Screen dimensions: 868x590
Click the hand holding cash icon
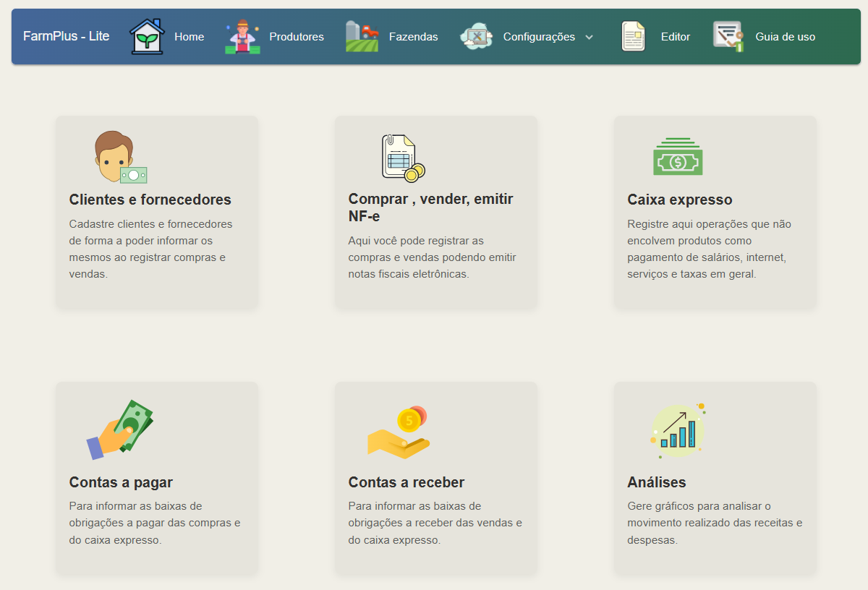[x=121, y=429]
